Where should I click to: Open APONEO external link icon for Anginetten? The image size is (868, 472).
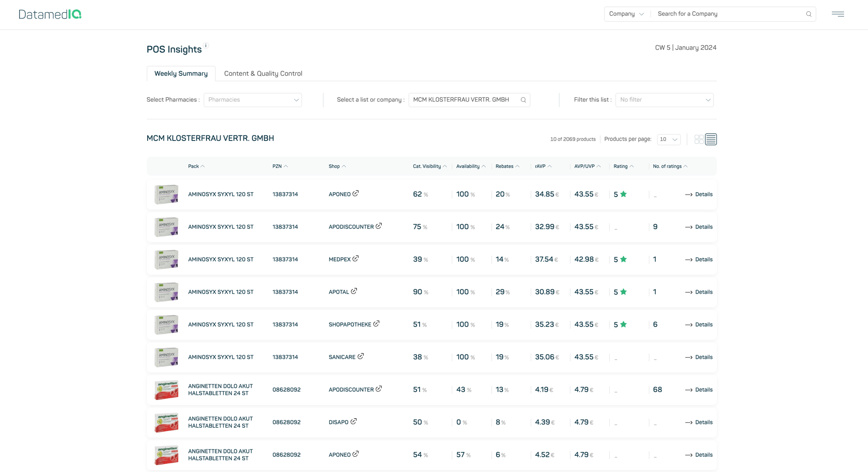point(355,454)
